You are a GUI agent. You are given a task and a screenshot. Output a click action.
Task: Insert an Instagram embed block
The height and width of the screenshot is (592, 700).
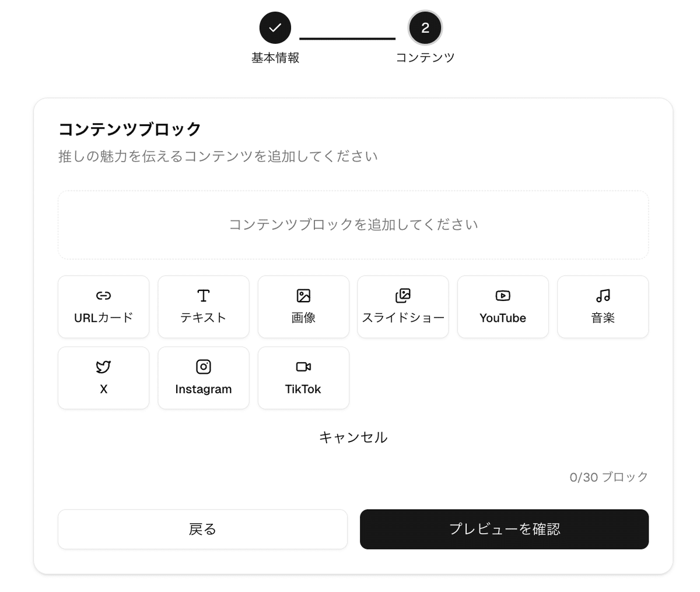(203, 377)
